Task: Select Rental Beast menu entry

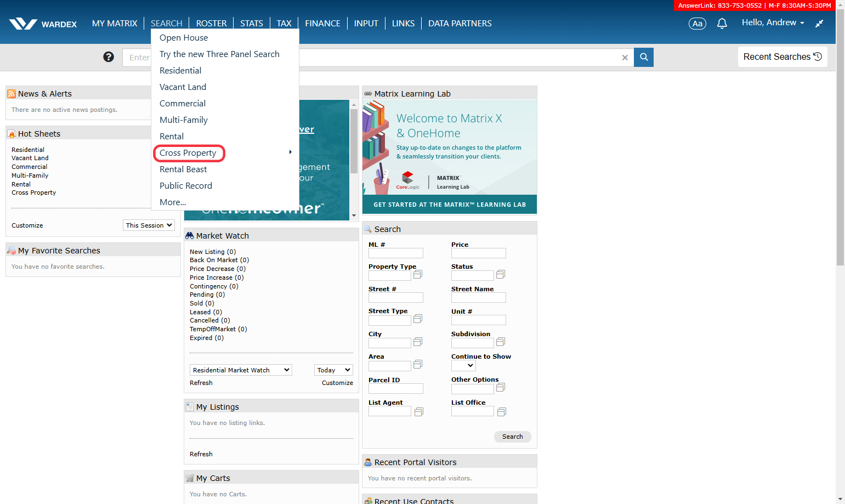Action: (x=183, y=169)
